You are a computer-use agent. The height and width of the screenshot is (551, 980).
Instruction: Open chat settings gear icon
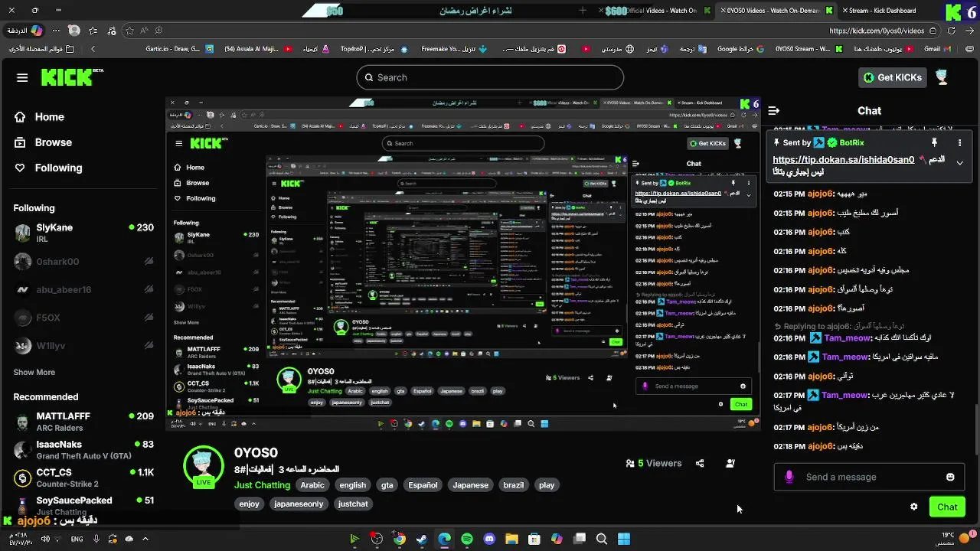point(913,507)
